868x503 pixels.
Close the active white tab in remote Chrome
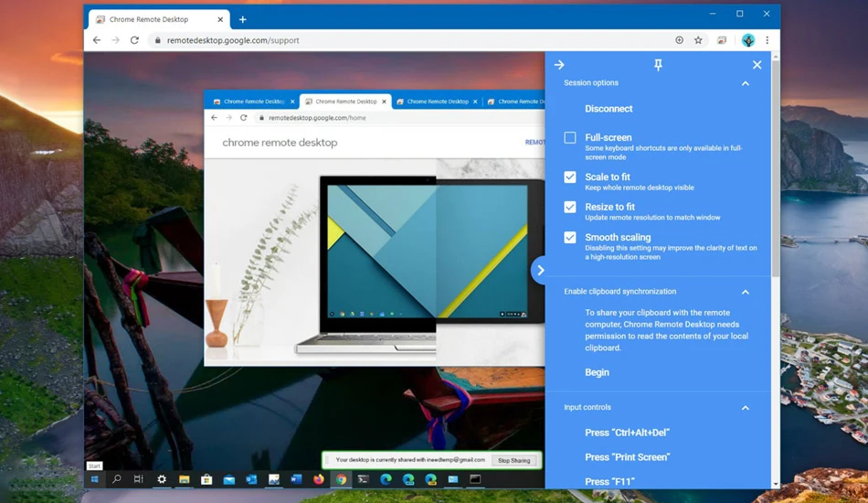384,102
